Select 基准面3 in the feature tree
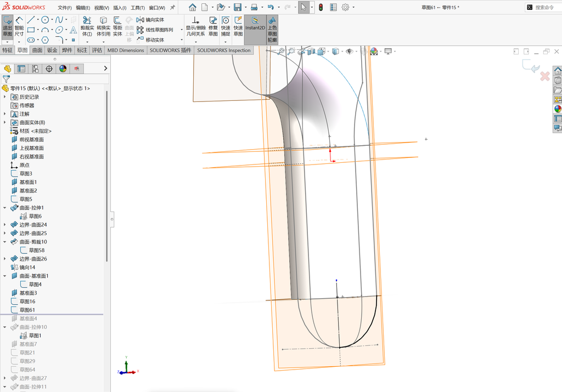562x392 pixels. [x=28, y=293]
